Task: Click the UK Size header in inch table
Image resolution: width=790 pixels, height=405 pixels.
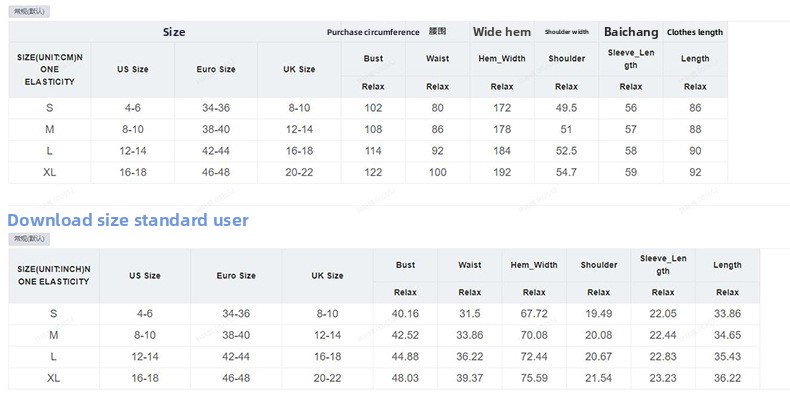Action: [x=327, y=275]
